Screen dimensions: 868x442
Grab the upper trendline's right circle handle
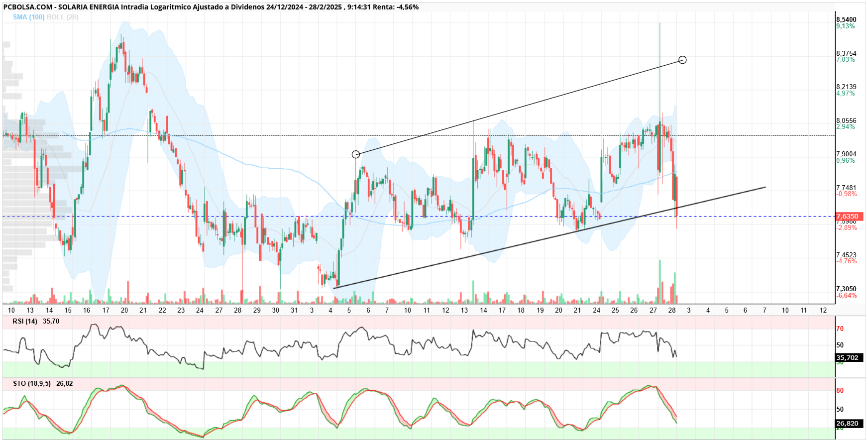click(x=683, y=60)
